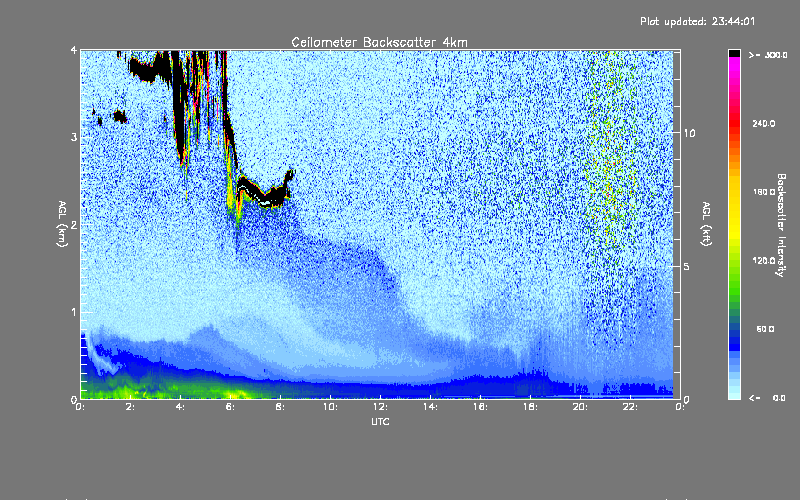
Task: Select the "AGL (kft)" right axis label
Action: click(x=707, y=223)
